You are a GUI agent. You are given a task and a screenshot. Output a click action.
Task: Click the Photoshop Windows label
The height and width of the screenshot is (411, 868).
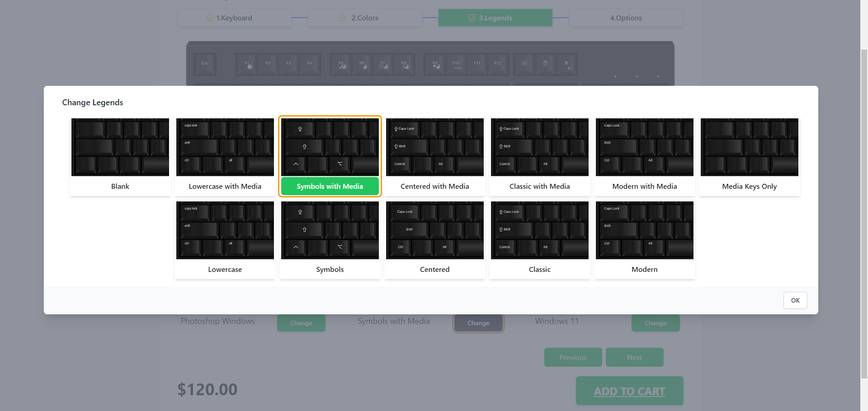click(x=218, y=321)
